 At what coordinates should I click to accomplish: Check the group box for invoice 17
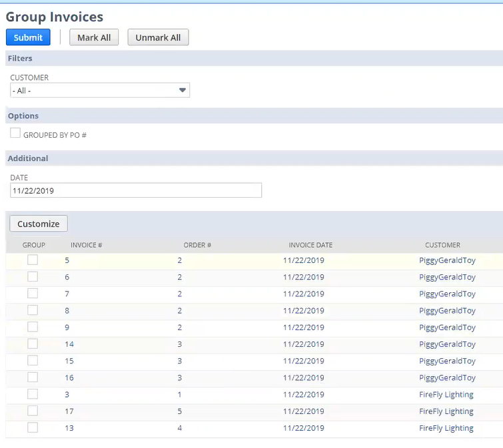pos(33,411)
